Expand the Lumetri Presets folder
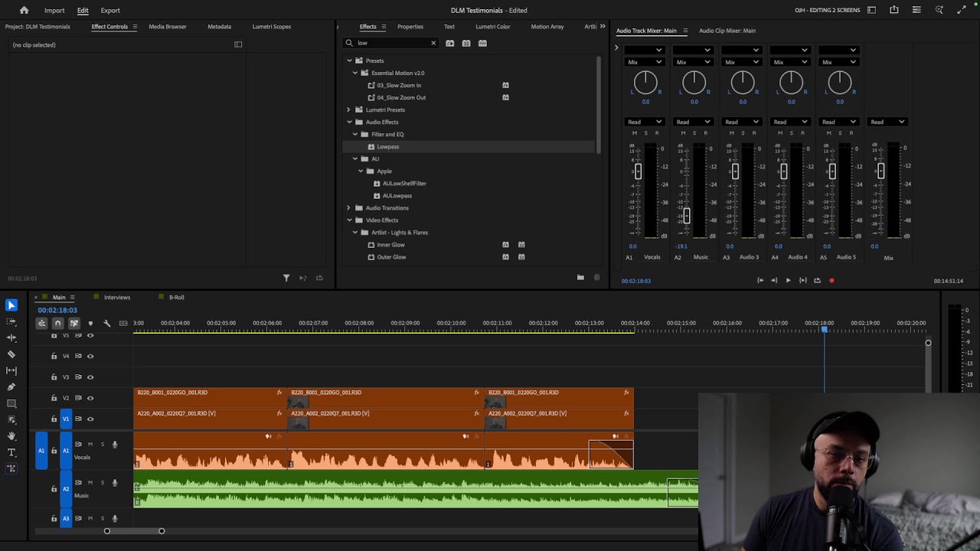This screenshot has width=980, height=551. (x=349, y=109)
